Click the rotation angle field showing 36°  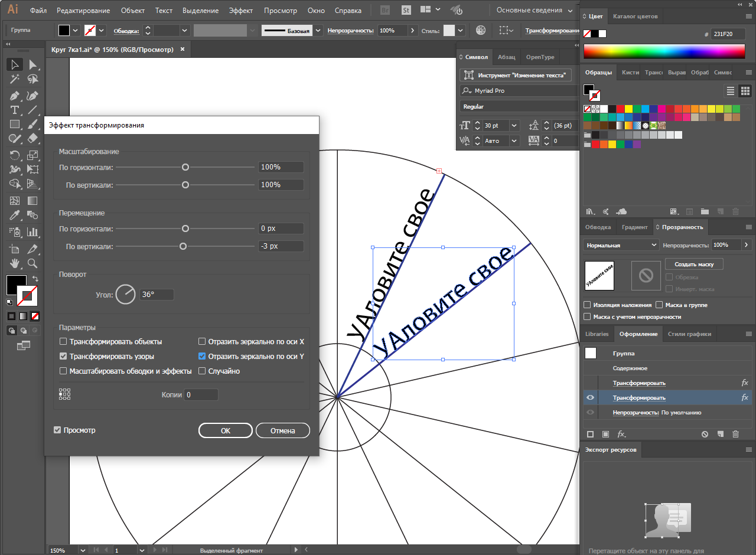[157, 294]
